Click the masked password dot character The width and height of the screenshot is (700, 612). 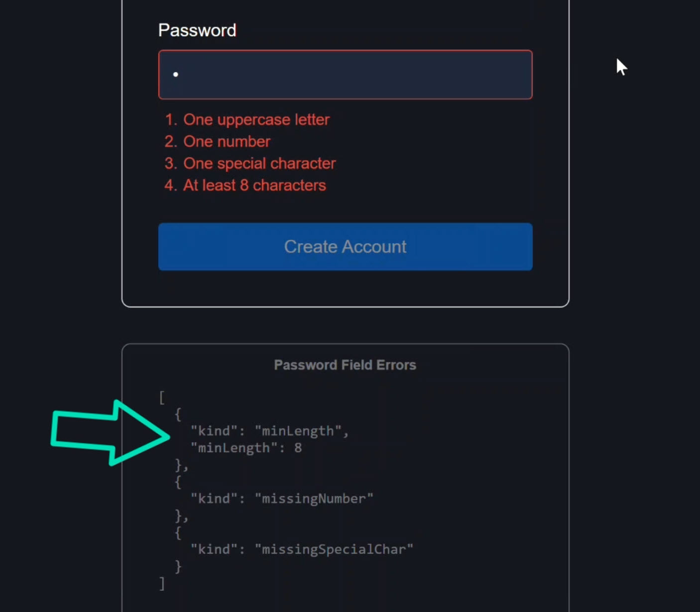(x=175, y=75)
